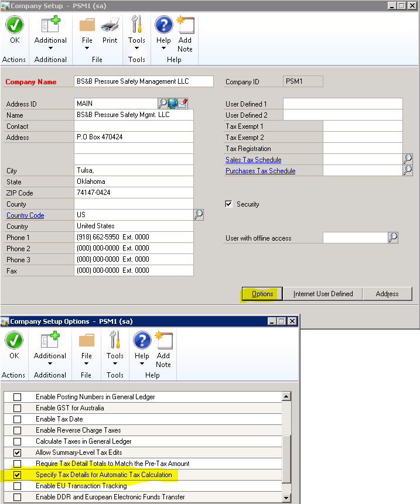Click Tools icon in Company Setup Options
The width and height of the screenshot is (420, 504).
115,340
